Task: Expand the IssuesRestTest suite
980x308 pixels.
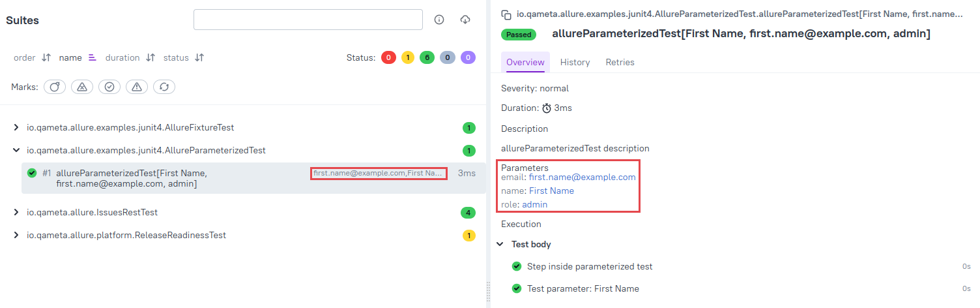Action: point(16,212)
